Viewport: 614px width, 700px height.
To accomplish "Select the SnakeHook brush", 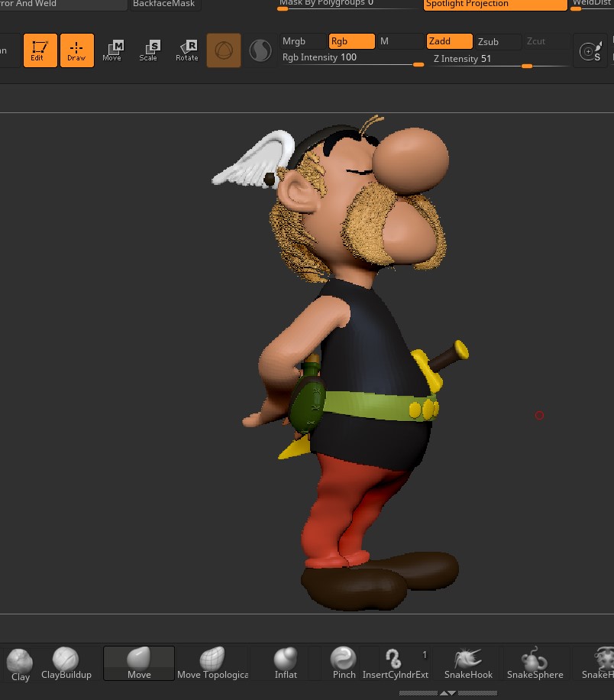I will [468, 663].
